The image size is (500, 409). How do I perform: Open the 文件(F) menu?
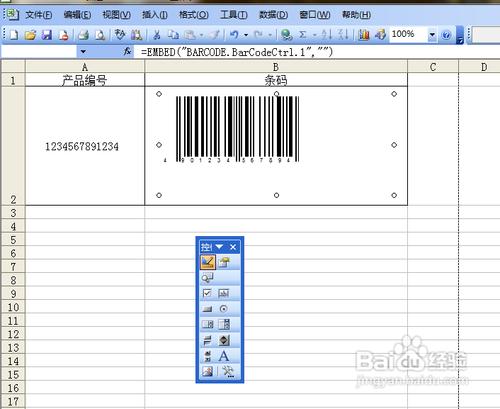(x=39, y=15)
